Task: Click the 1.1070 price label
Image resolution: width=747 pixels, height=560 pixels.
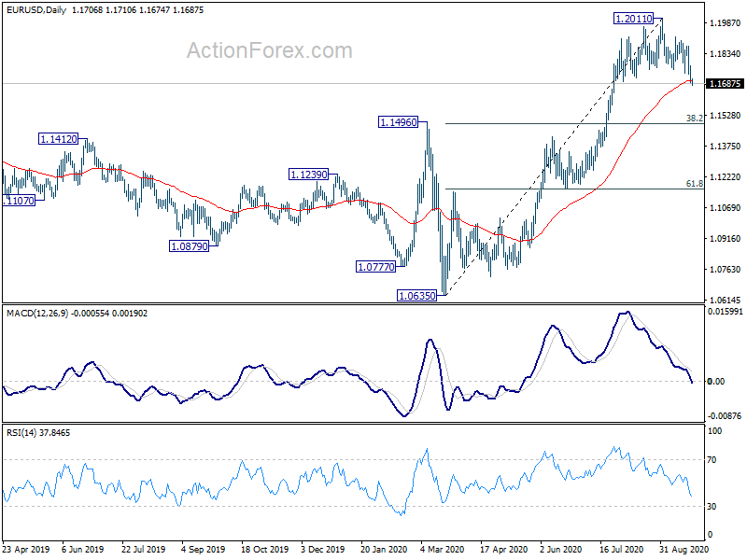Action: coord(19,201)
